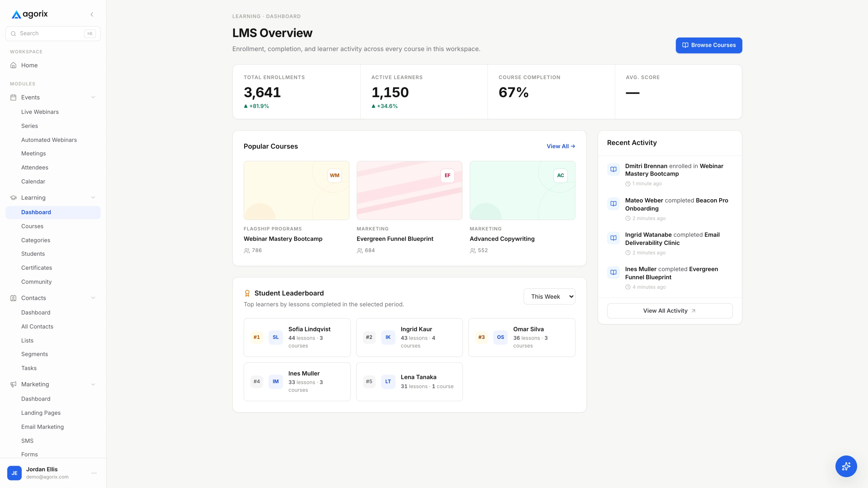Viewport: 868px width, 488px height.
Task: Collapse the Contacts module chevron
Action: [93, 298]
